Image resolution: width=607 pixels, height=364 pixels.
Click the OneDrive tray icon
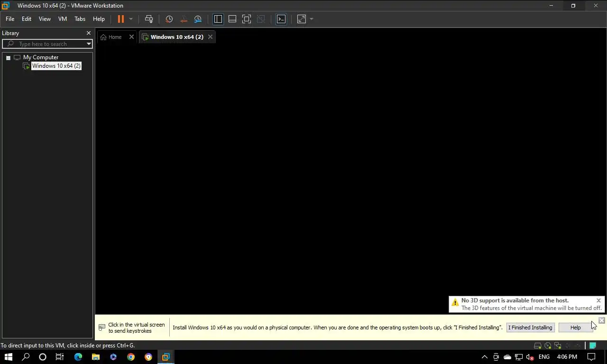(x=507, y=357)
